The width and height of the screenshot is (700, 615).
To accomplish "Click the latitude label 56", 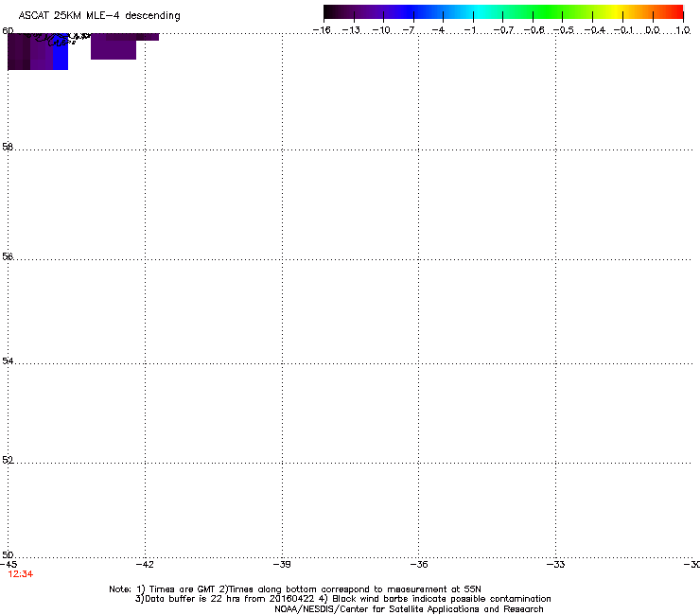I will click(x=8, y=256).
